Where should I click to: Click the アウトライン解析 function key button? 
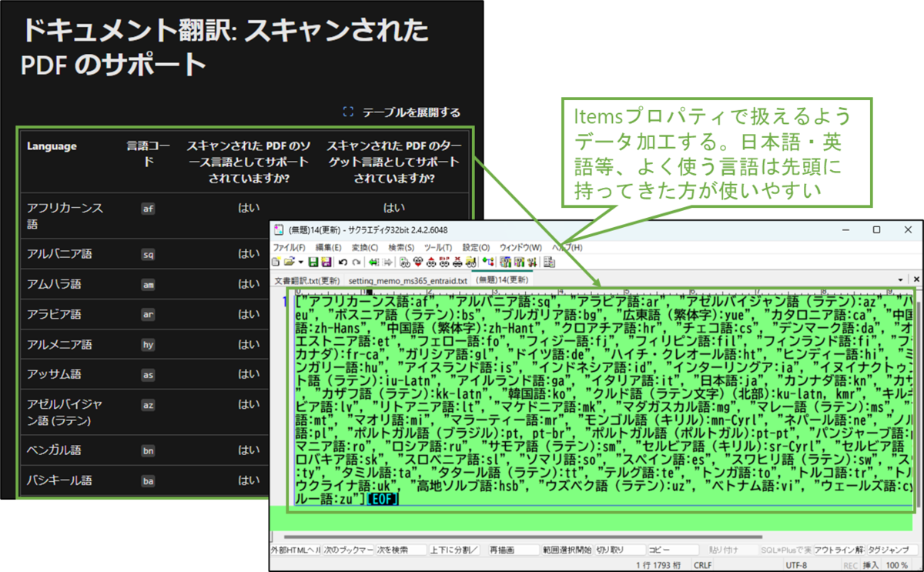coord(839,550)
